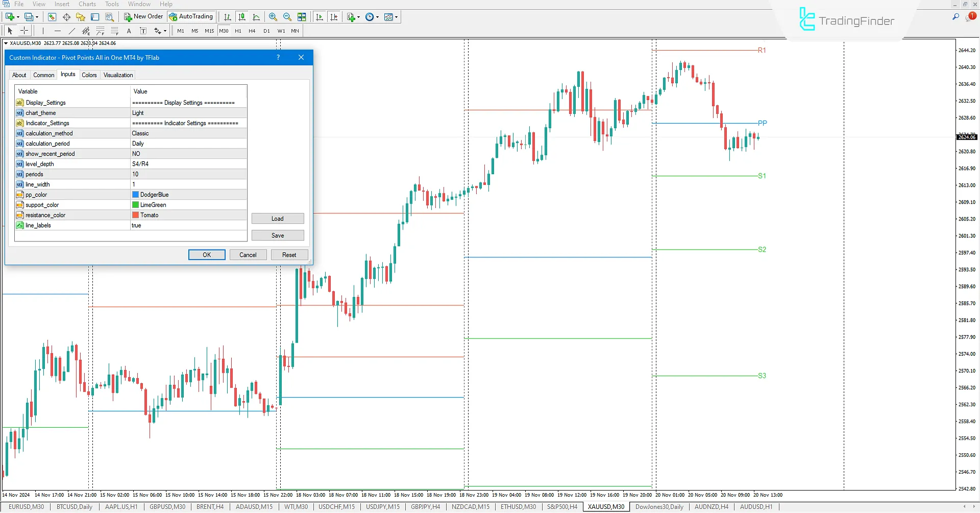Open the New Order window
Viewport: 980px width, 513px height.
pyautogui.click(x=143, y=16)
